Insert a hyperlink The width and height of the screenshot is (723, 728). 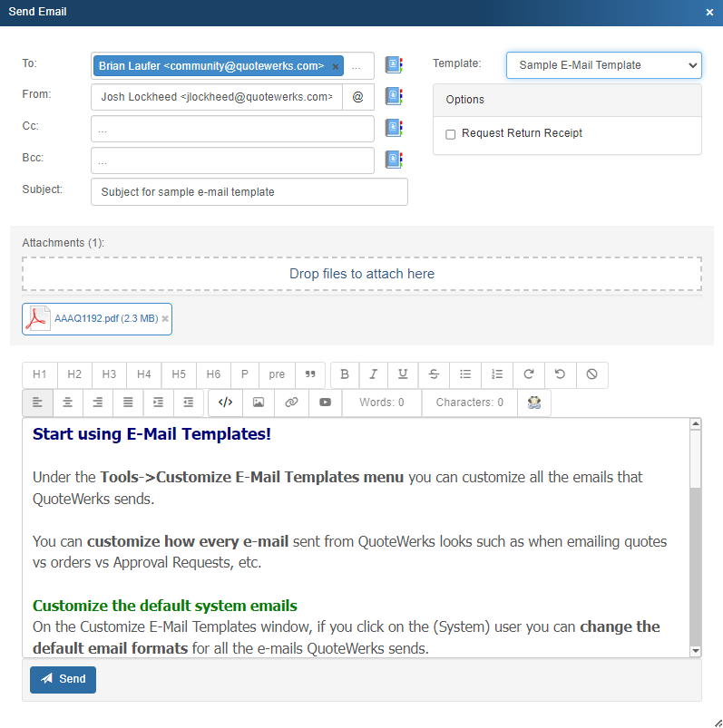pyautogui.click(x=292, y=403)
